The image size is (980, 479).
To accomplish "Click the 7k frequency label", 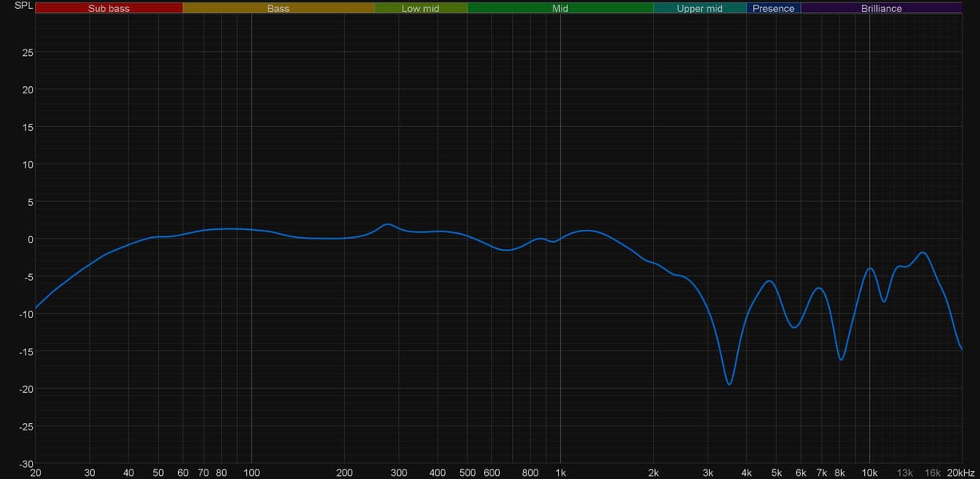I will click(822, 473).
